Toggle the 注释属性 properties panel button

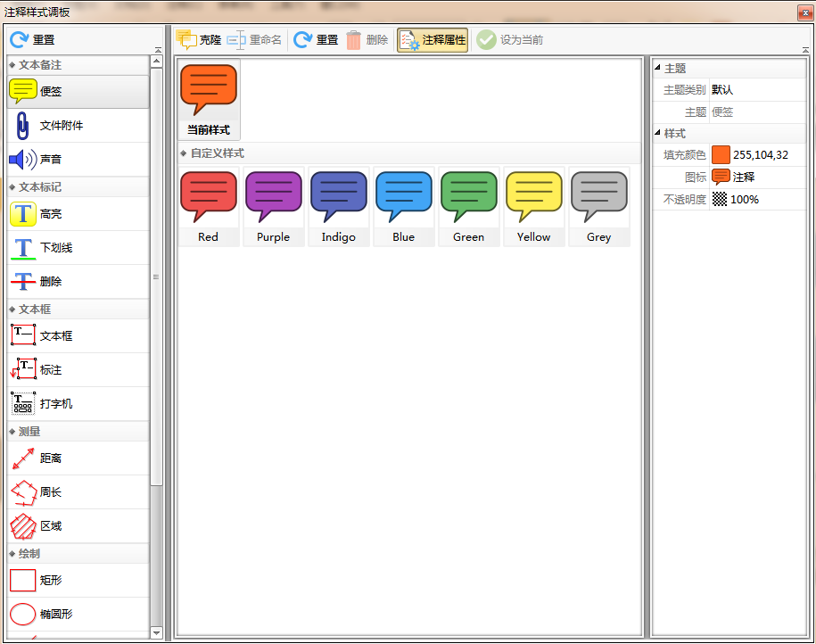click(x=433, y=40)
